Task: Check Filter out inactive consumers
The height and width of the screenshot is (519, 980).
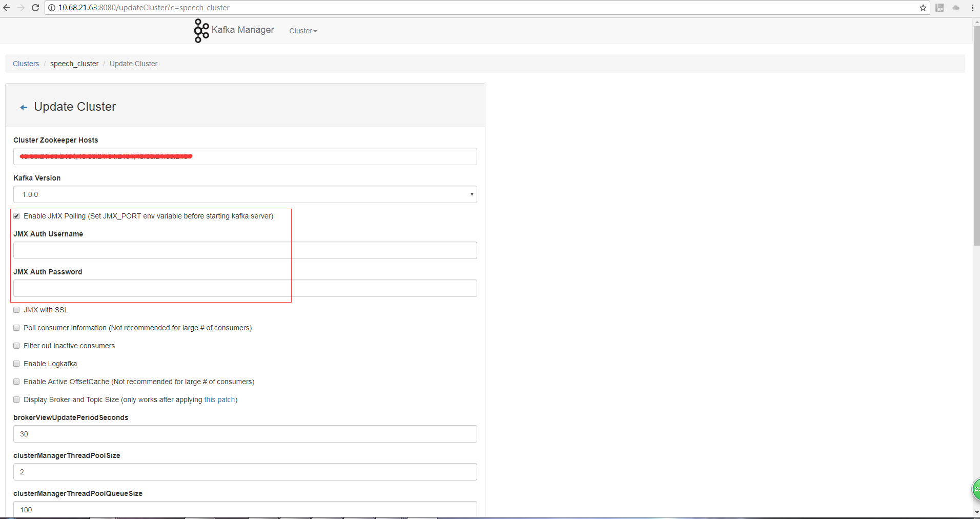Action: click(16, 346)
